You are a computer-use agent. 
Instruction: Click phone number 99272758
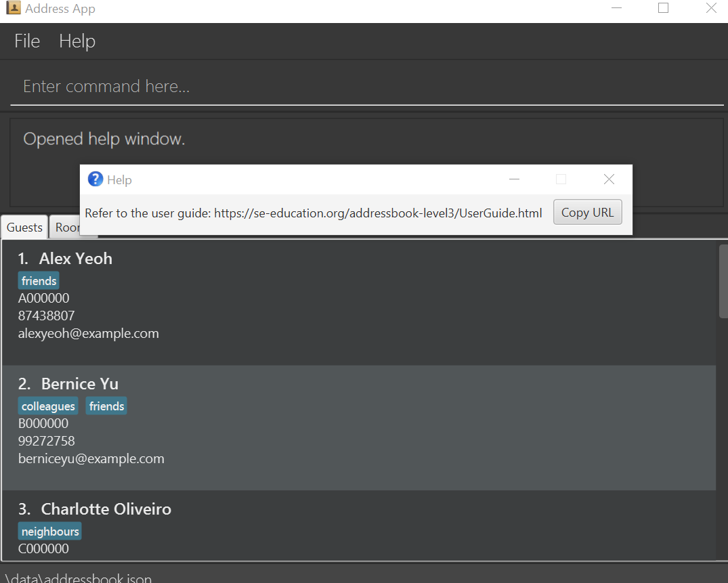point(47,441)
